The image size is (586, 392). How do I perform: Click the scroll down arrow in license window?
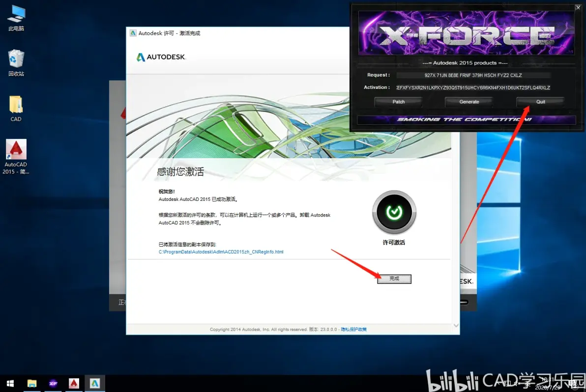[456, 325]
